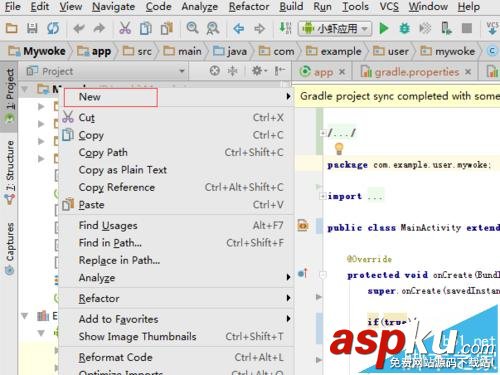
Task: Click the Open folder toolbar icon
Action: 12,29
